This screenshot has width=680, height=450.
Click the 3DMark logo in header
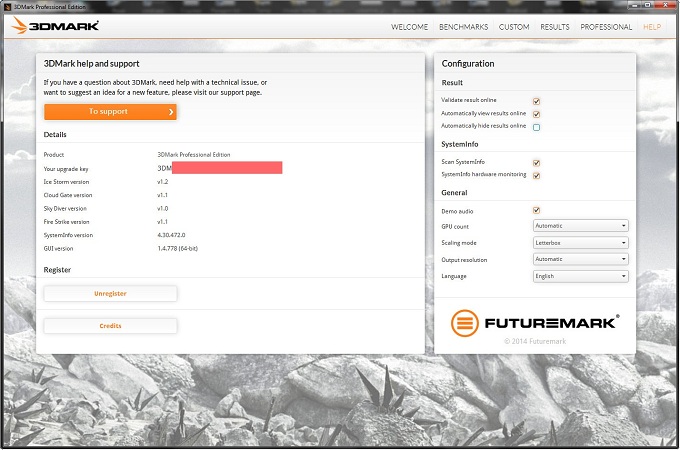[55, 26]
